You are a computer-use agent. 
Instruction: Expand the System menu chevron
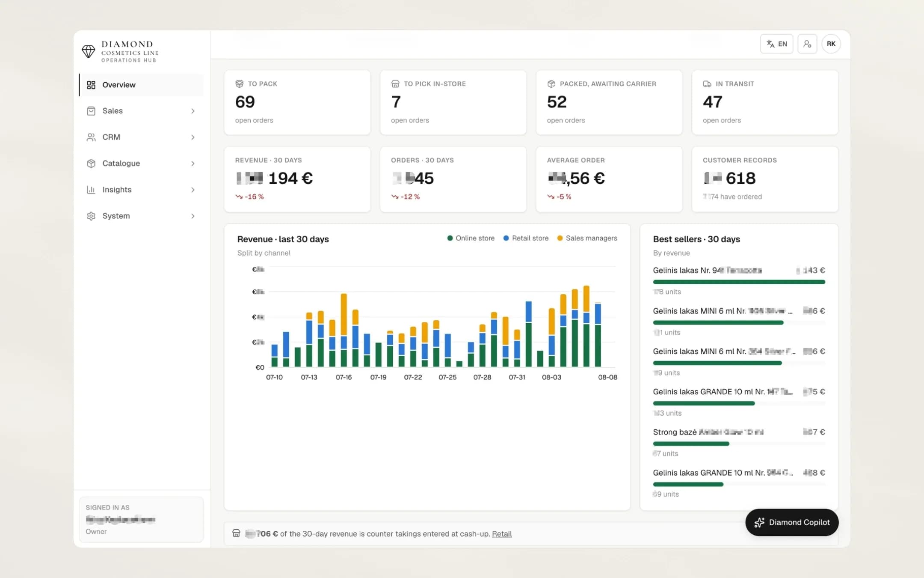pos(193,216)
